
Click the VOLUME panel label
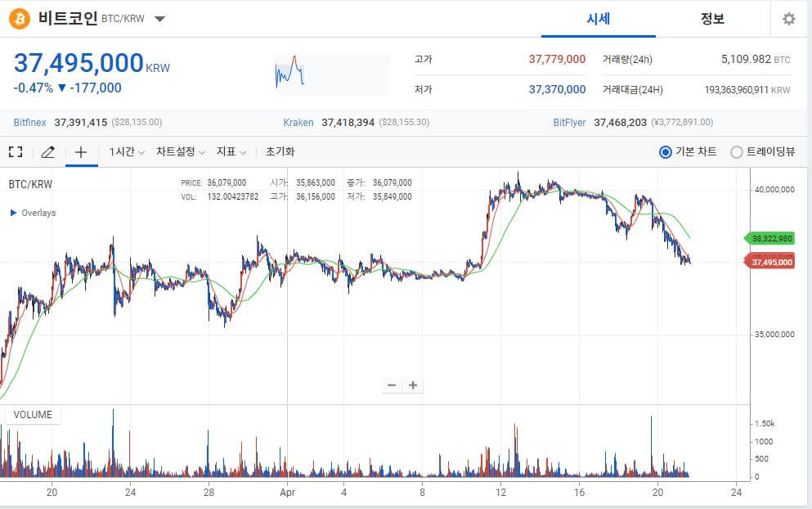pyautogui.click(x=33, y=415)
